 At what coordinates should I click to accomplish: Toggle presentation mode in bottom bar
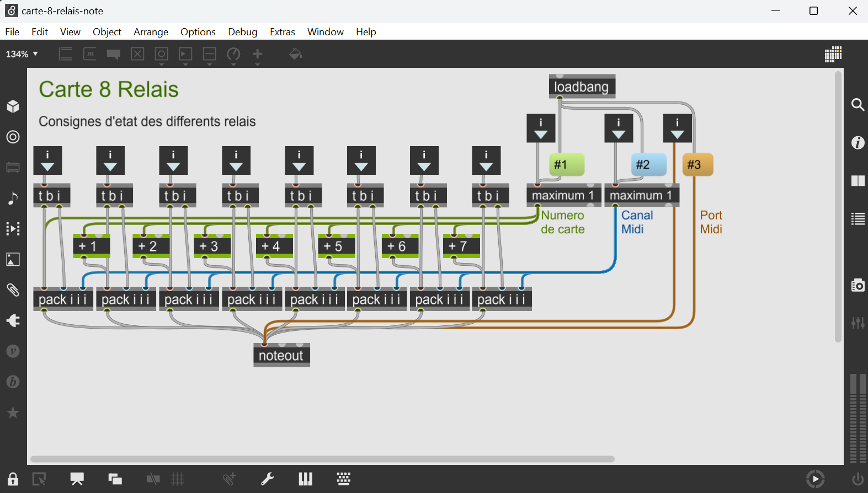click(x=77, y=479)
